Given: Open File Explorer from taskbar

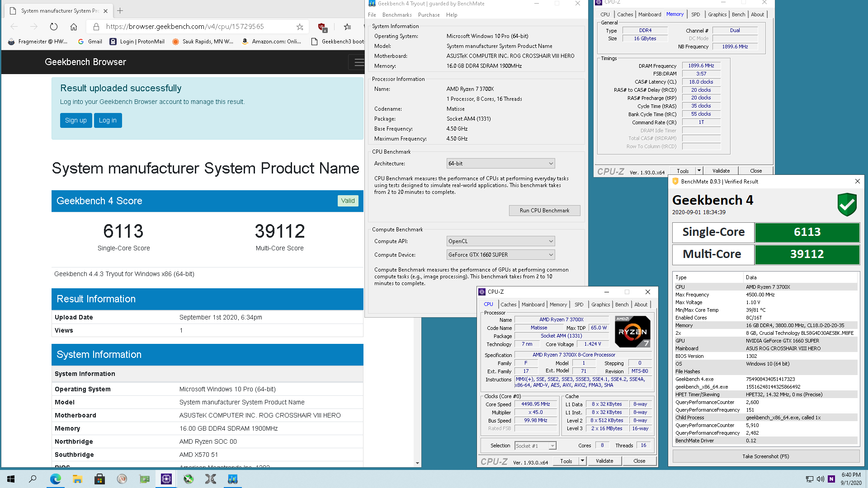Looking at the screenshot, I should click(x=77, y=479).
